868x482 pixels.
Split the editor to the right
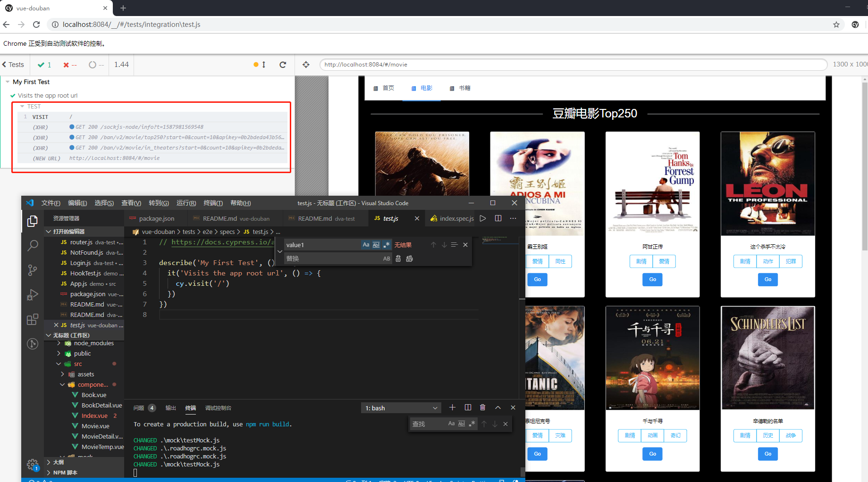point(498,218)
